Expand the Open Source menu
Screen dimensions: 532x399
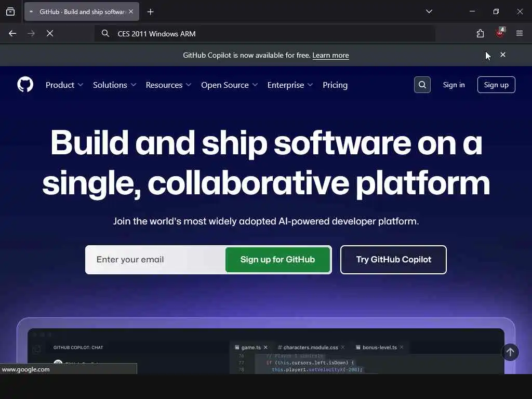[x=229, y=85]
